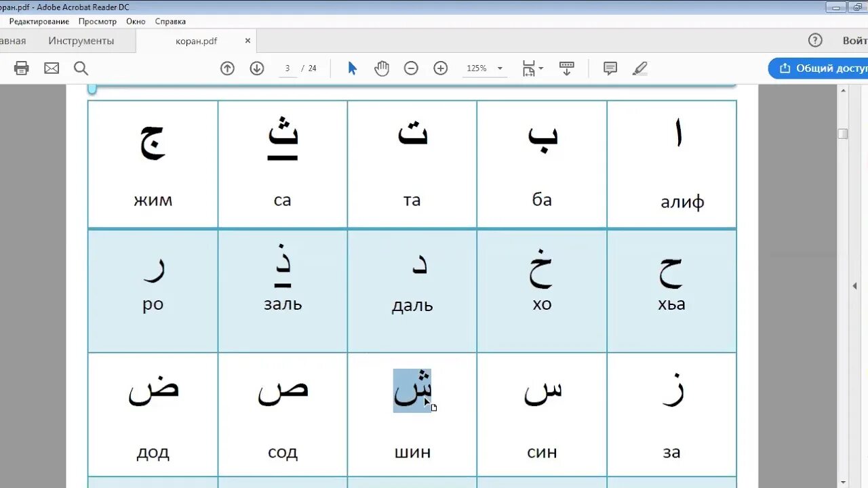Click the label син
Viewport: 868px width, 488px height.
pyautogui.click(x=542, y=452)
